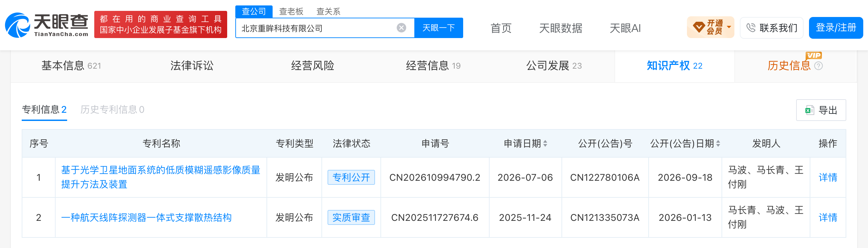The image size is (868, 248).
Task: Click the Tianyancha logo
Action: [x=47, y=25]
